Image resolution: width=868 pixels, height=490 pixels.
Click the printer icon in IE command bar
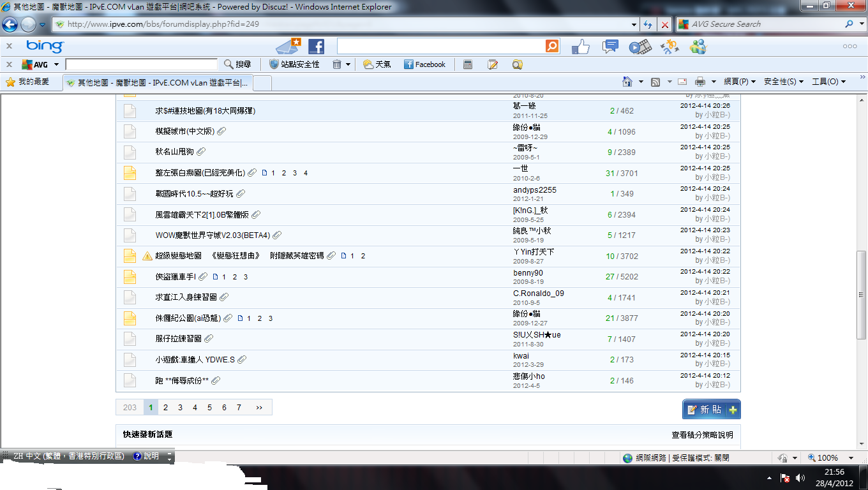click(x=700, y=82)
